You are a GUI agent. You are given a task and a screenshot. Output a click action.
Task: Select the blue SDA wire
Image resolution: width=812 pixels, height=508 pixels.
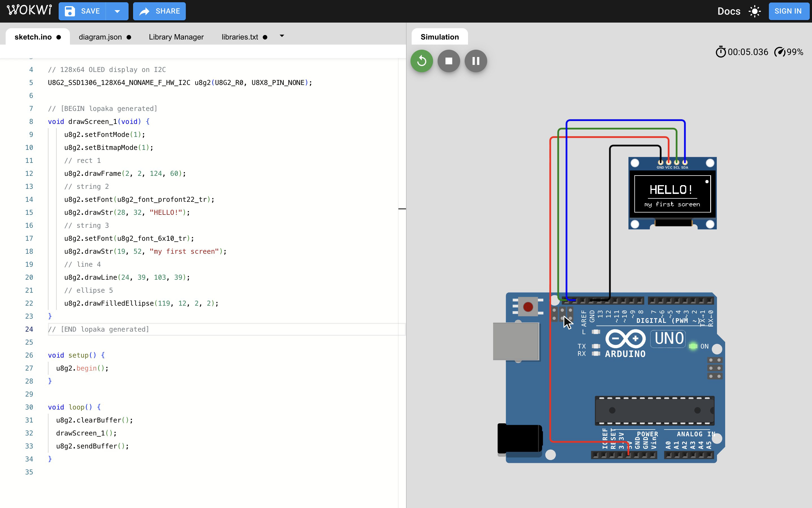pyautogui.click(x=625, y=120)
